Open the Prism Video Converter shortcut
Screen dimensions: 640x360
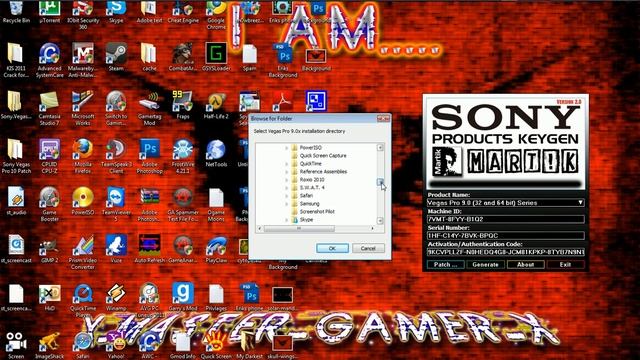click(83, 252)
